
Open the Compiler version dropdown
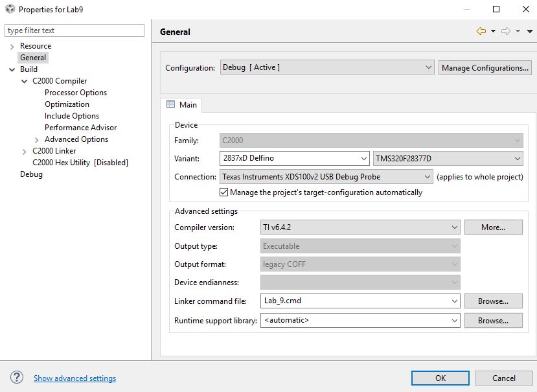pyautogui.click(x=360, y=227)
